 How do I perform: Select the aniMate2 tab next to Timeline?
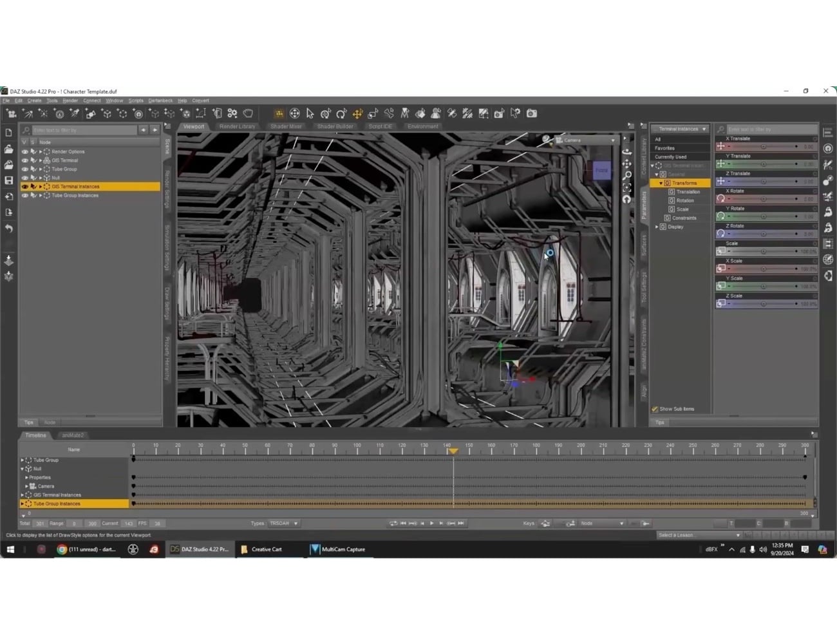(x=72, y=435)
